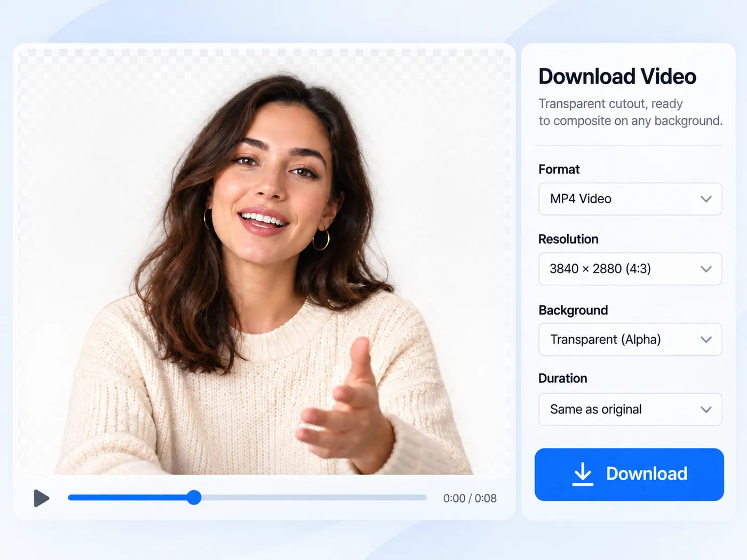Open the Same as original duration dropdown
Image resolution: width=747 pixels, height=560 pixels.
[x=630, y=410]
